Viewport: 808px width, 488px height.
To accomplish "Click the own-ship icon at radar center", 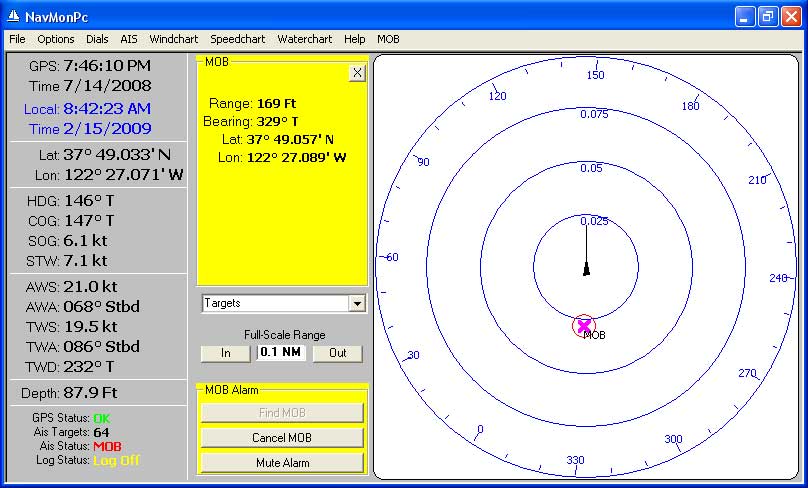I will pyautogui.click(x=586, y=269).
